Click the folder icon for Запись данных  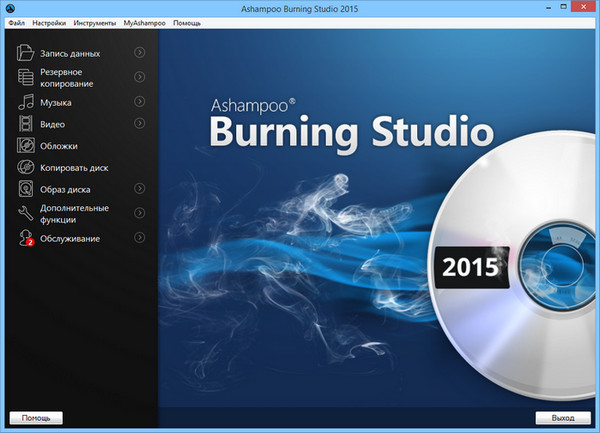pos(26,52)
